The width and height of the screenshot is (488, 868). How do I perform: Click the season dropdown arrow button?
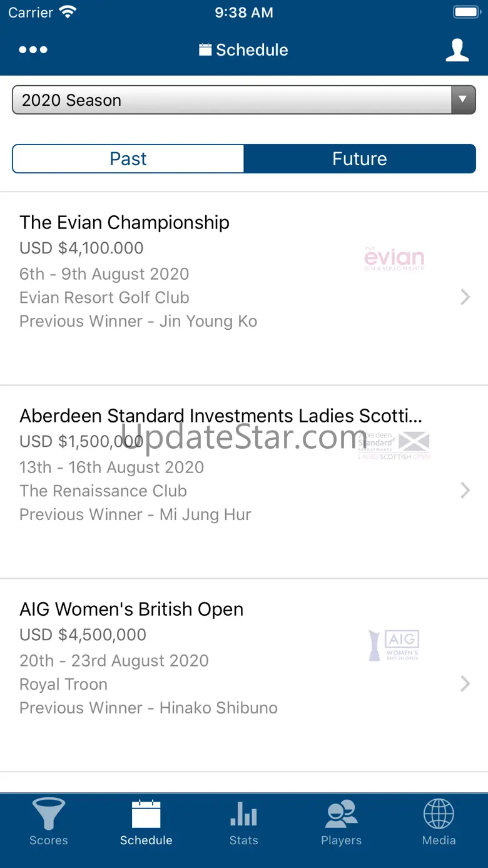pos(463,100)
